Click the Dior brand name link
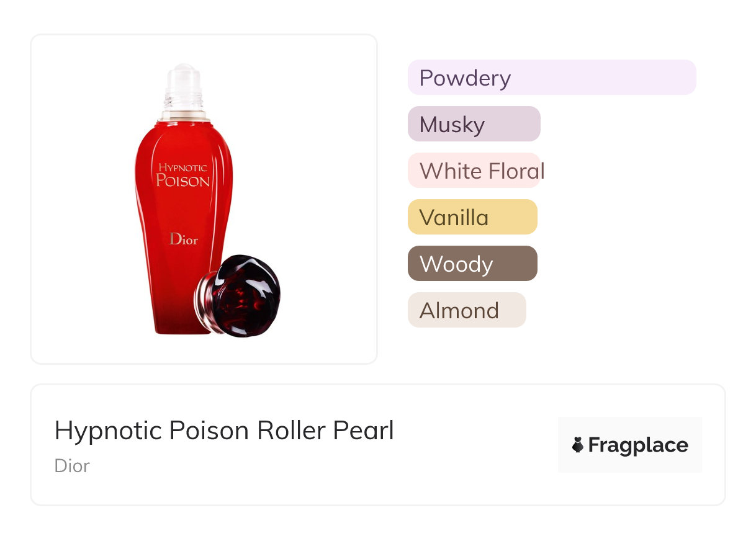 tap(72, 465)
